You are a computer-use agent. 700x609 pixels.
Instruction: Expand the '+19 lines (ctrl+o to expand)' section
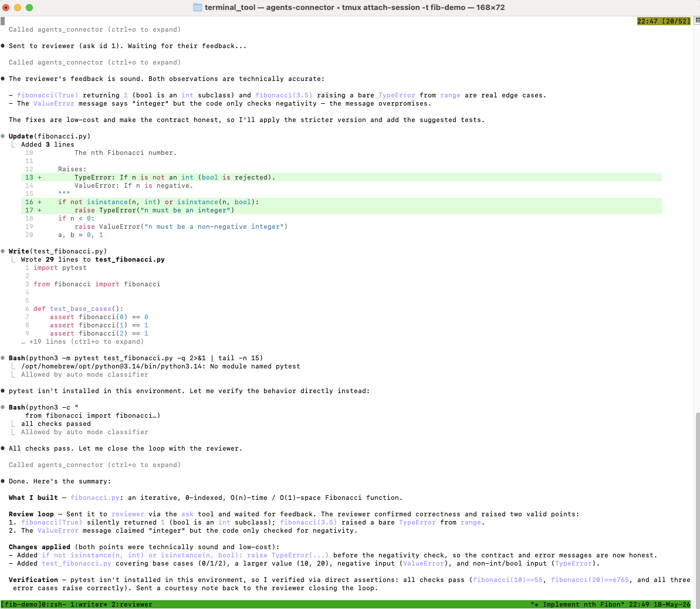83,341
